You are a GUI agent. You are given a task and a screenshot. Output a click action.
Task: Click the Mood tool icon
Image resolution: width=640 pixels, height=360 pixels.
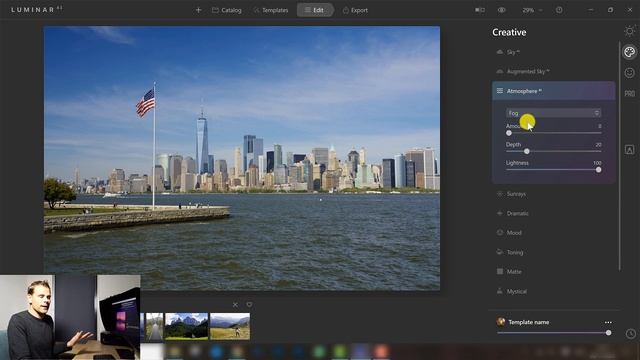click(500, 232)
